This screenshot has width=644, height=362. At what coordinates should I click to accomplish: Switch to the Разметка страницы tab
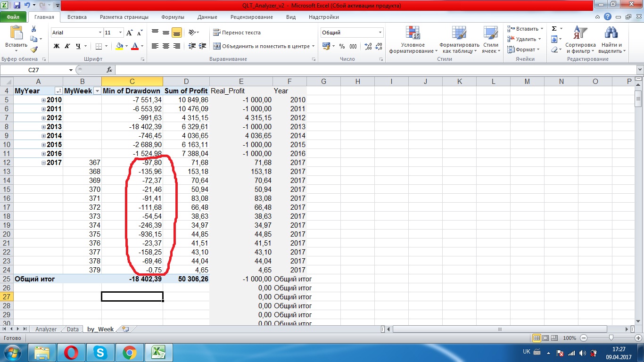[x=124, y=17]
